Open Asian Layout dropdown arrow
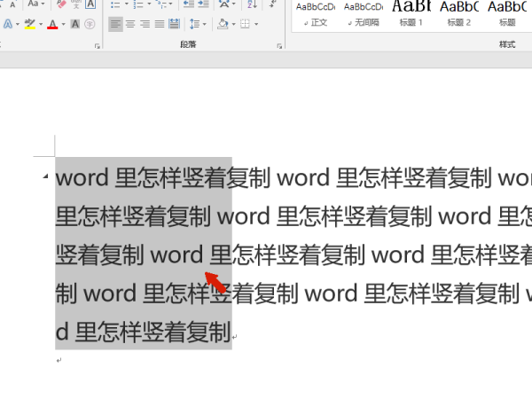The image size is (532, 399). [x=234, y=4]
